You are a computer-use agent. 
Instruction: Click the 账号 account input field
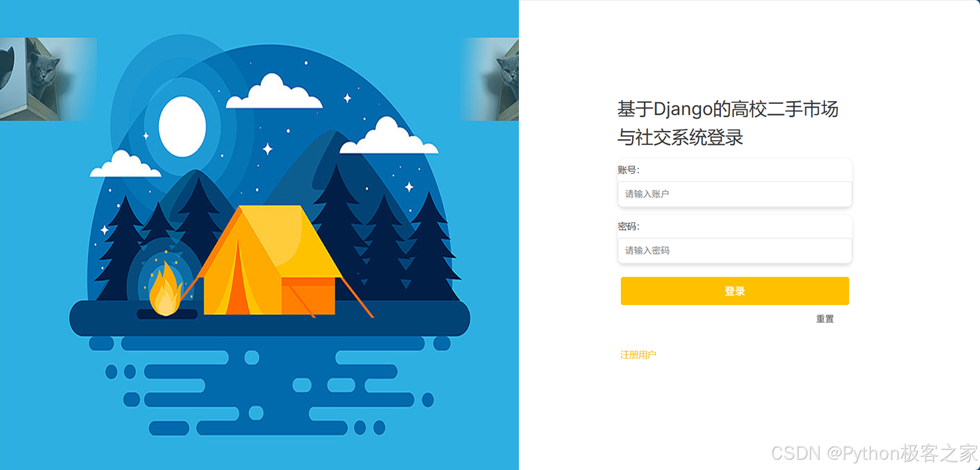pyautogui.click(x=735, y=194)
